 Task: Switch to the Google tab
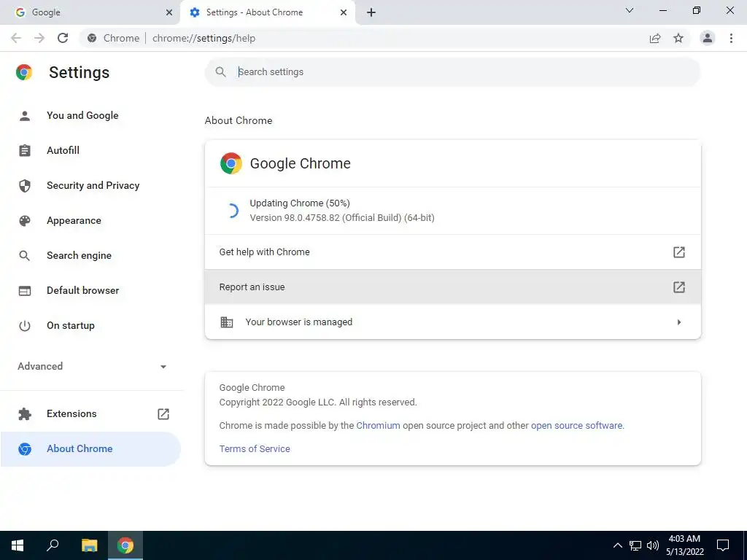[x=90, y=12]
